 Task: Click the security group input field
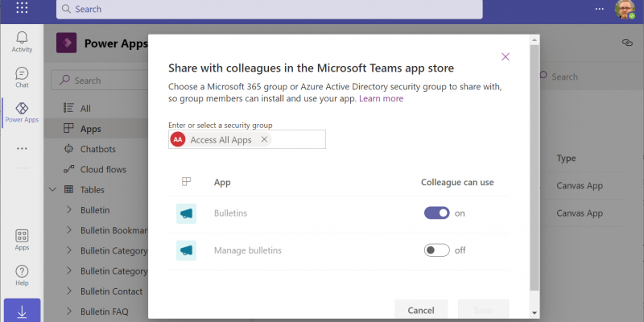tap(298, 140)
